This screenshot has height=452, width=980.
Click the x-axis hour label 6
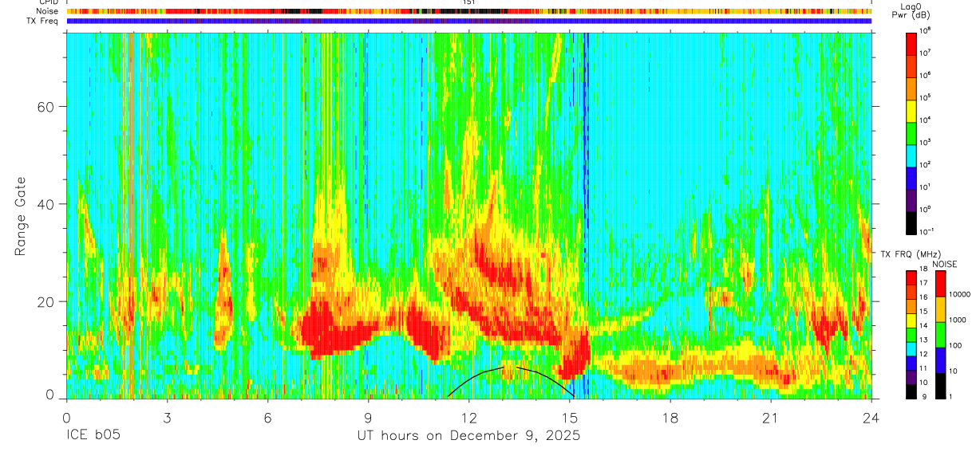pos(267,417)
